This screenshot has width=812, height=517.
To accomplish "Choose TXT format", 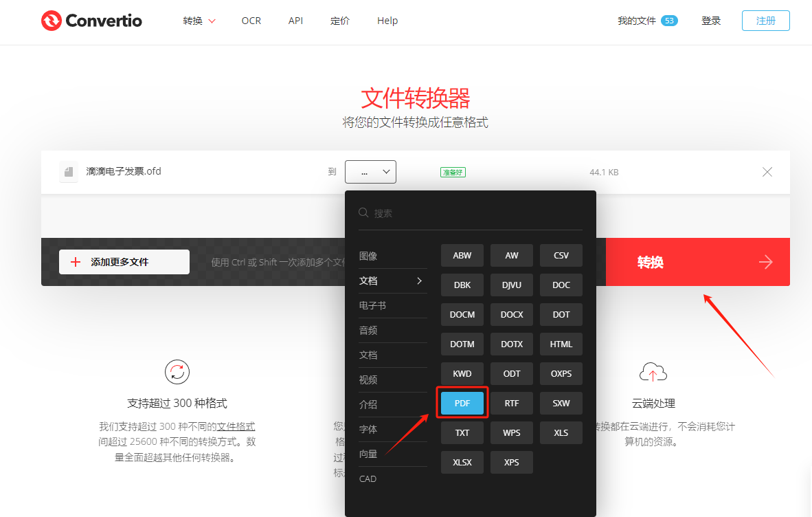I will click(x=462, y=432).
